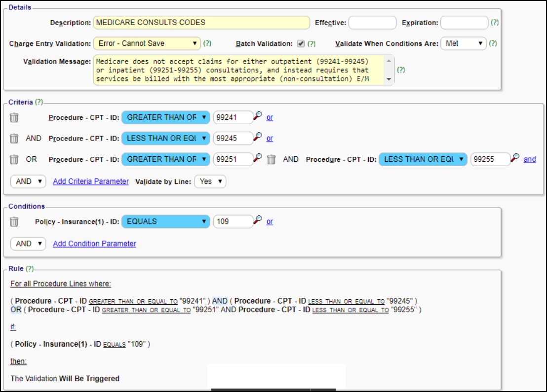
Task: Open lookup magnifier next to 109 field
Action: 258,221
